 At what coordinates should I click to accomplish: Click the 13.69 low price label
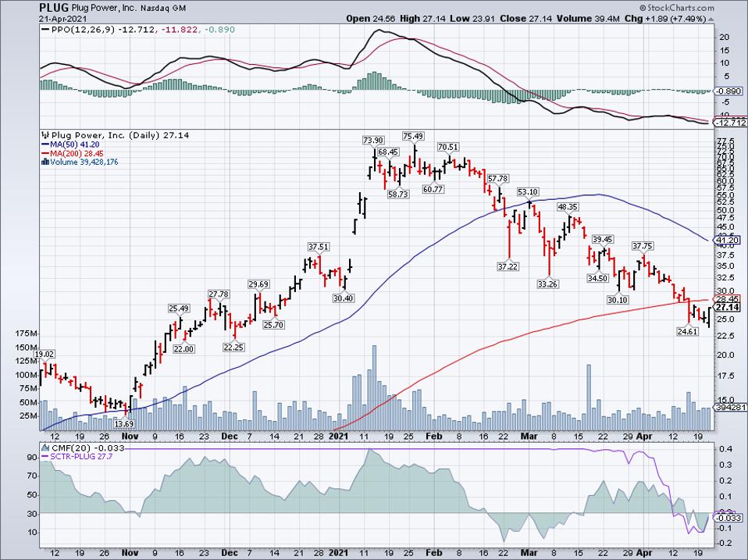click(124, 423)
